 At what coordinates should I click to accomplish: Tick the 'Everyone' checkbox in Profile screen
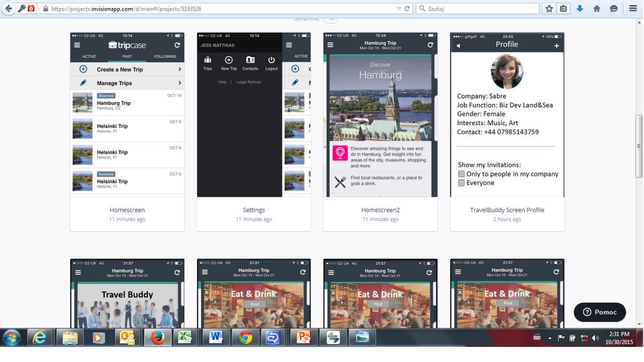pos(461,183)
